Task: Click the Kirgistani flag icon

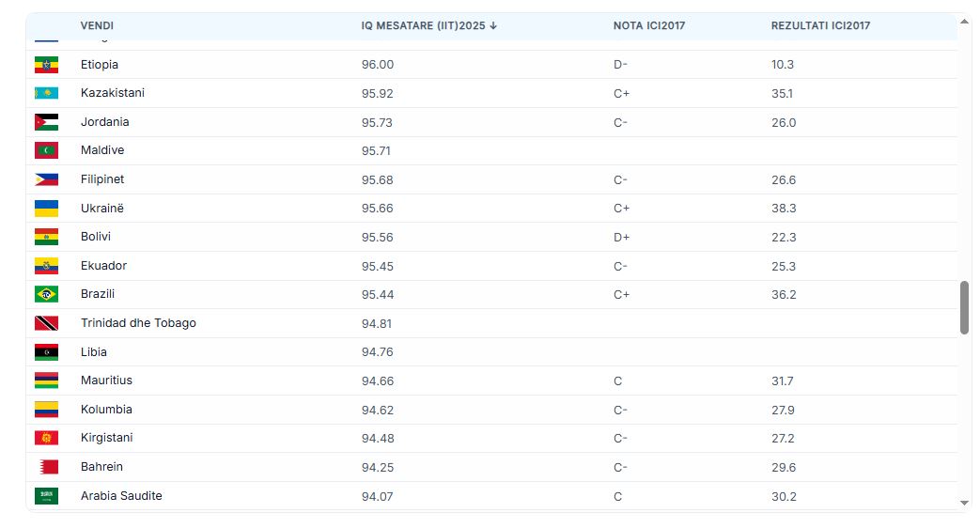Action: pos(46,438)
